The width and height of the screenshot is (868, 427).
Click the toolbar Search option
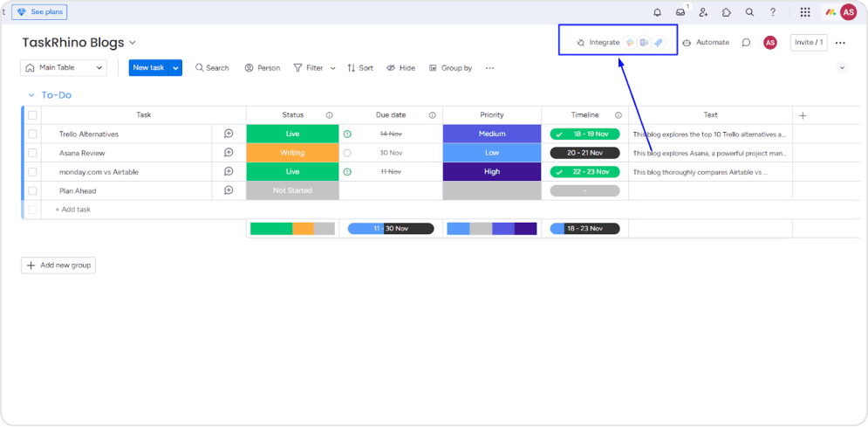(x=212, y=68)
